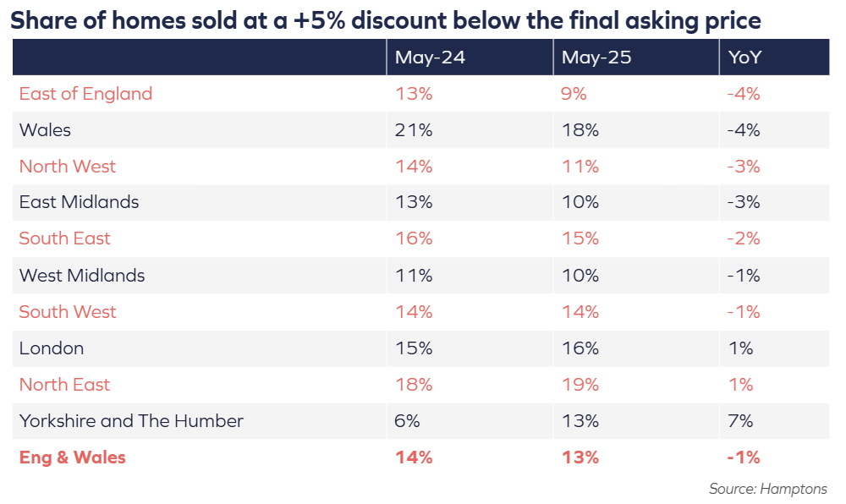Click Yorkshire and The Humber label

tap(131, 421)
